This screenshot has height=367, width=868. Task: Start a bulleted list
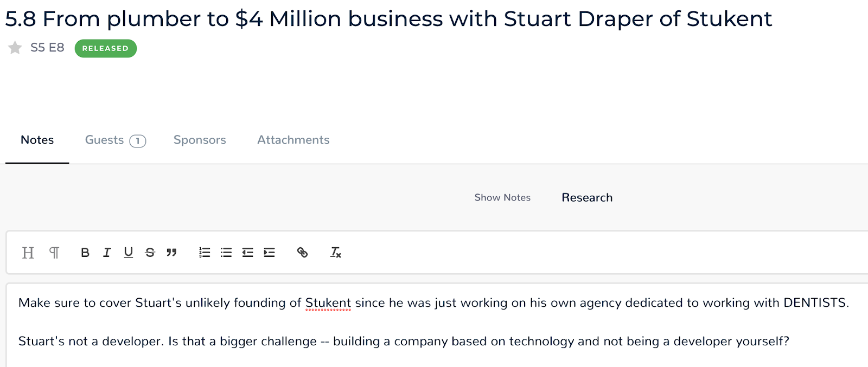tap(226, 253)
